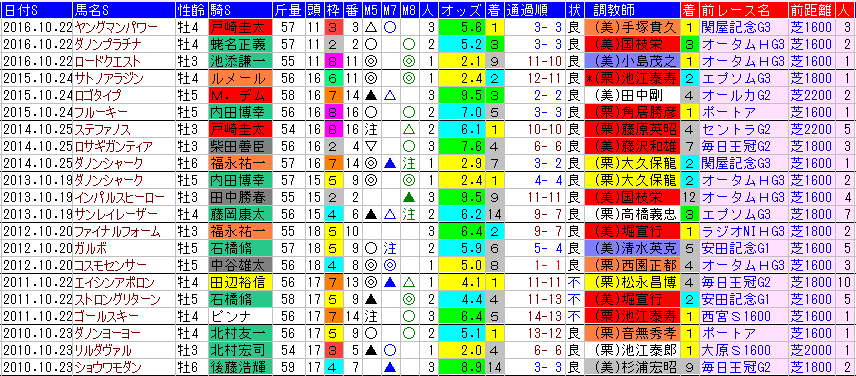Click jockey cell 池添謙一
Screen dimensions: 856x376
[x=239, y=61]
